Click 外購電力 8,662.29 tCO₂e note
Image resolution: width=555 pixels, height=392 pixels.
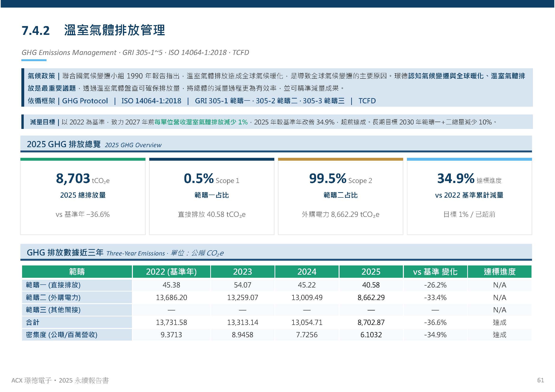[x=340, y=214]
